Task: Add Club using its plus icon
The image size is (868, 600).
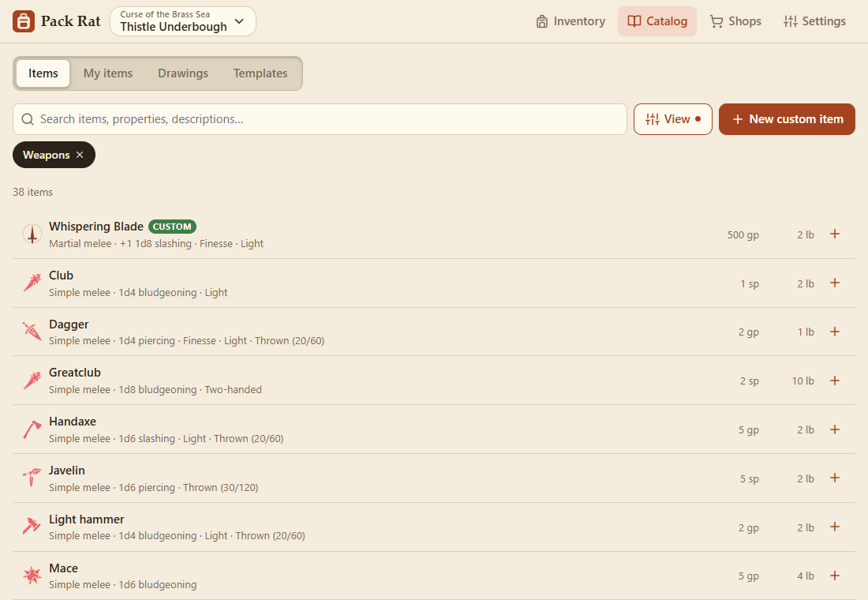Action: pyautogui.click(x=835, y=283)
